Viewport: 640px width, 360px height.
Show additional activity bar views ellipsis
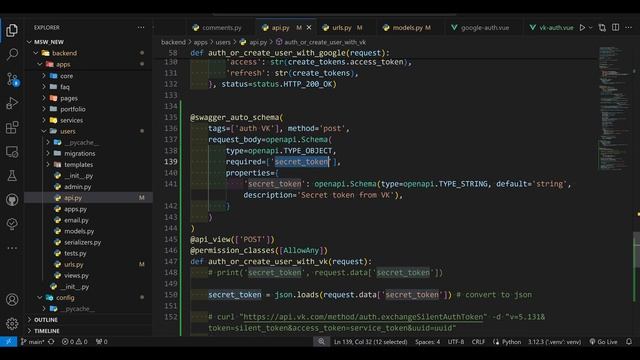(x=12, y=248)
